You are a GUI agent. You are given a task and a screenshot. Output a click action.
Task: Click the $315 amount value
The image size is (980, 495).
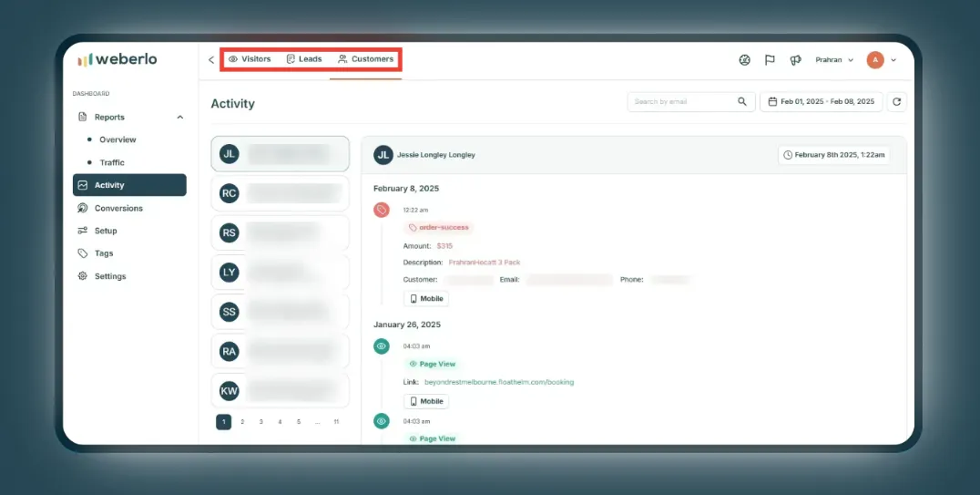point(444,246)
